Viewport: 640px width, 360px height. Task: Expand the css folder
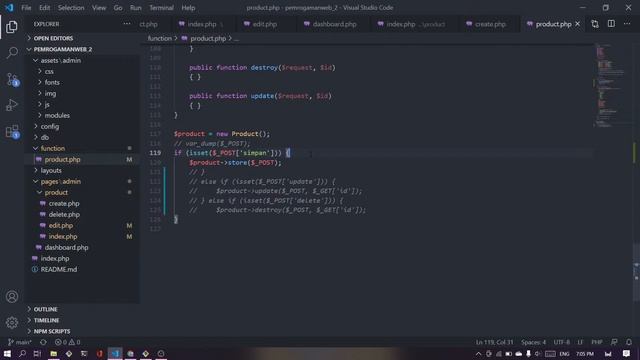(x=49, y=71)
